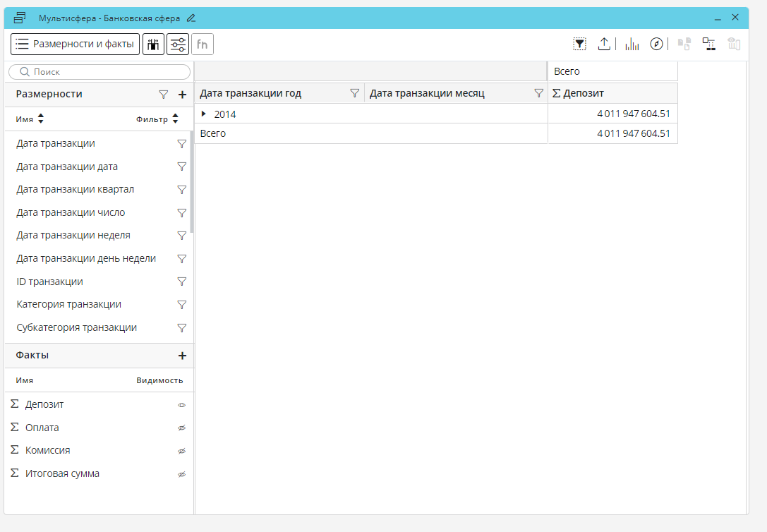Click the hierarchy tree structure icon

(x=708, y=44)
